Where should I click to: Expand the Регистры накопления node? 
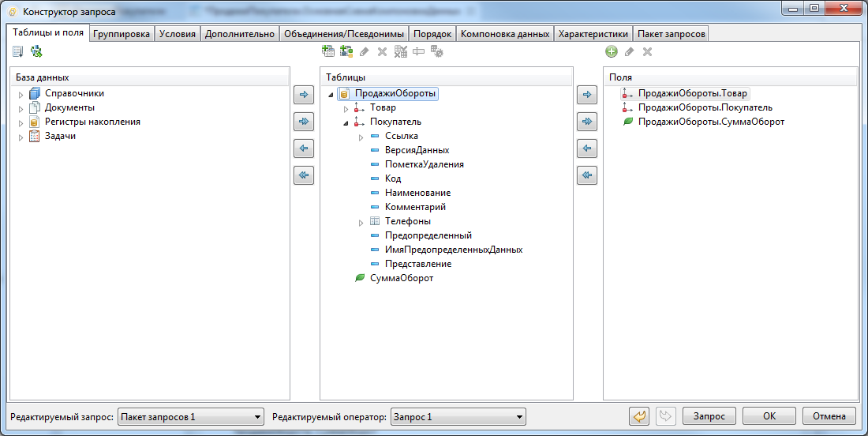[21, 123]
